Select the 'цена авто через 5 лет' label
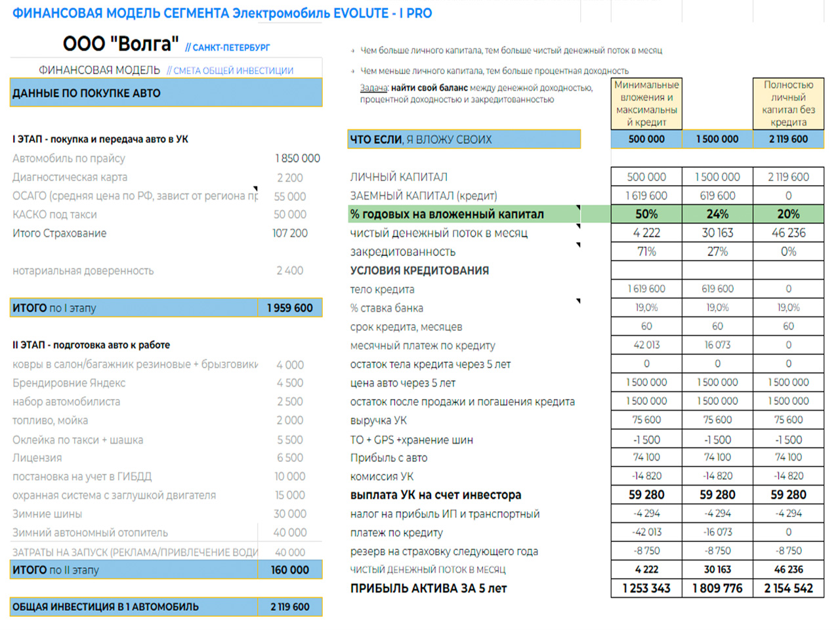Screen dimensions: 840x630 coord(402,383)
